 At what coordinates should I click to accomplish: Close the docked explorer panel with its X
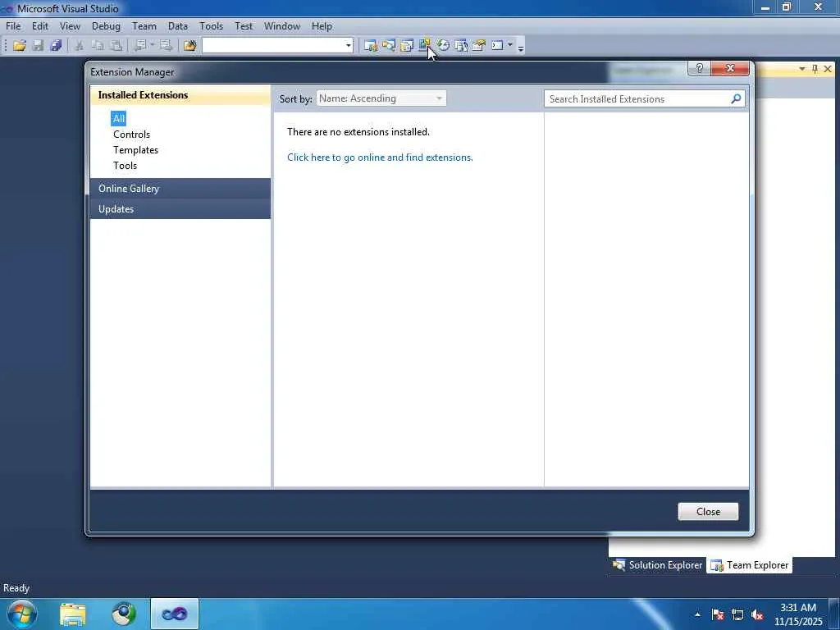pos(828,69)
